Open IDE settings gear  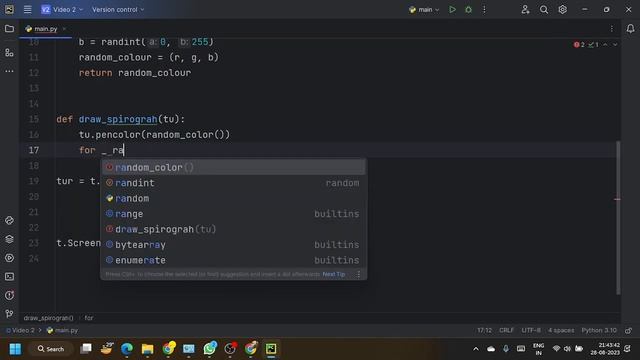(562, 9)
